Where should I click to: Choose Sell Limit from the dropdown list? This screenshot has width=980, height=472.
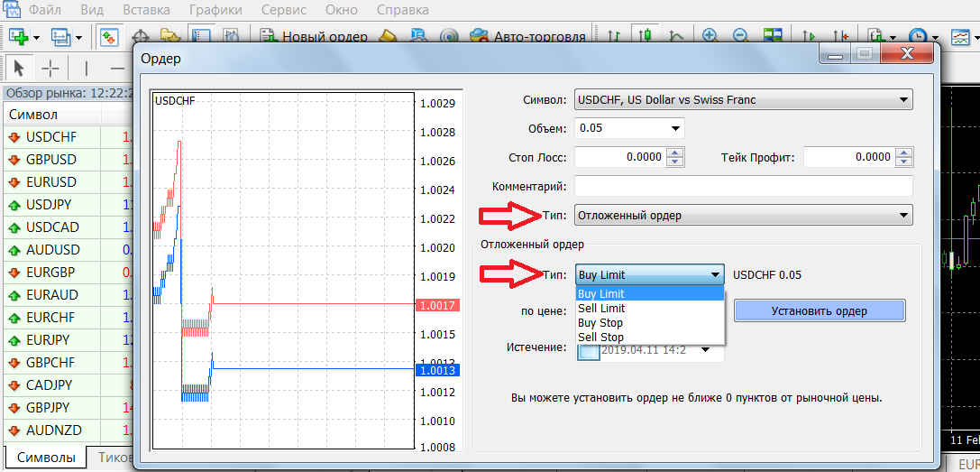point(600,309)
